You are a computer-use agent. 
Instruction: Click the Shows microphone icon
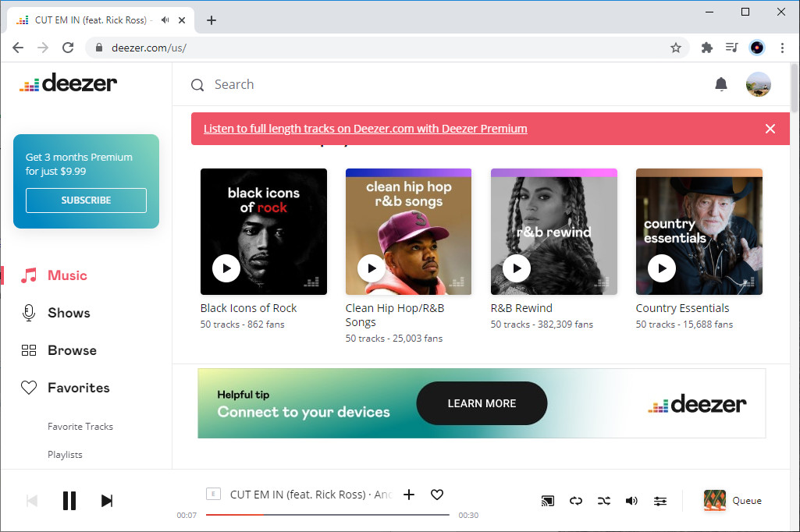[x=29, y=313]
